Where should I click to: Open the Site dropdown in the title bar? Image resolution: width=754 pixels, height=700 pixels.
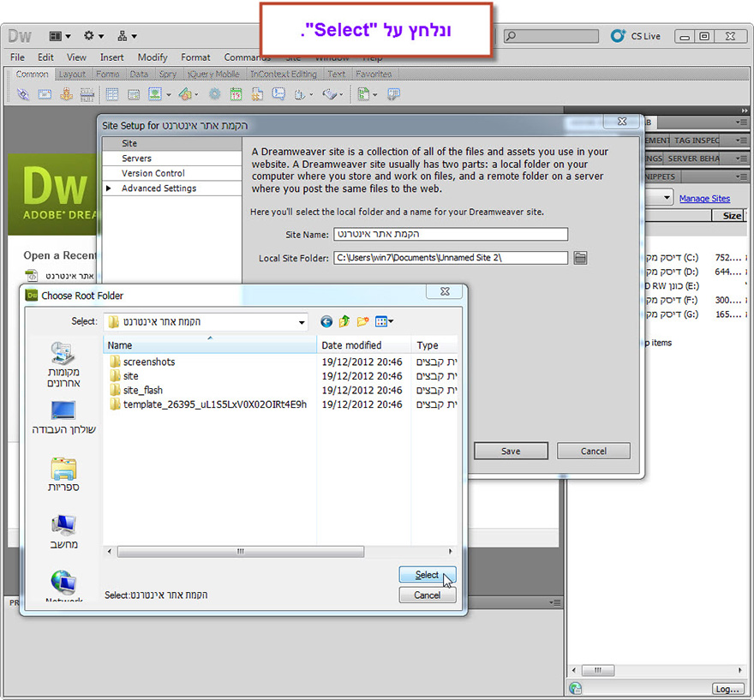click(x=128, y=36)
